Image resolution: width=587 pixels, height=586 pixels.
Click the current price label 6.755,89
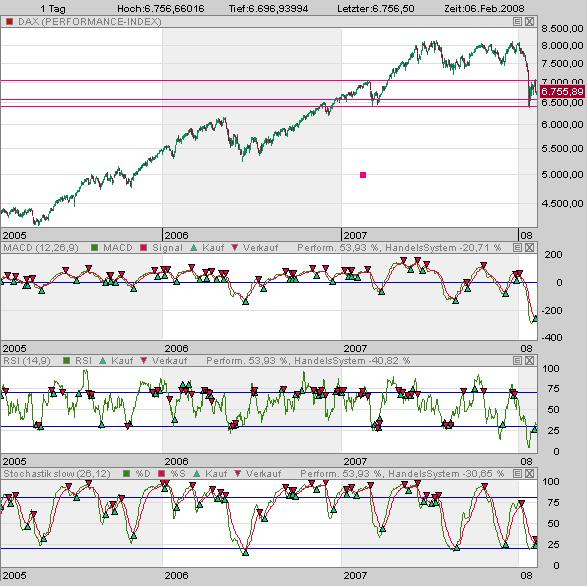click(562, 91)
